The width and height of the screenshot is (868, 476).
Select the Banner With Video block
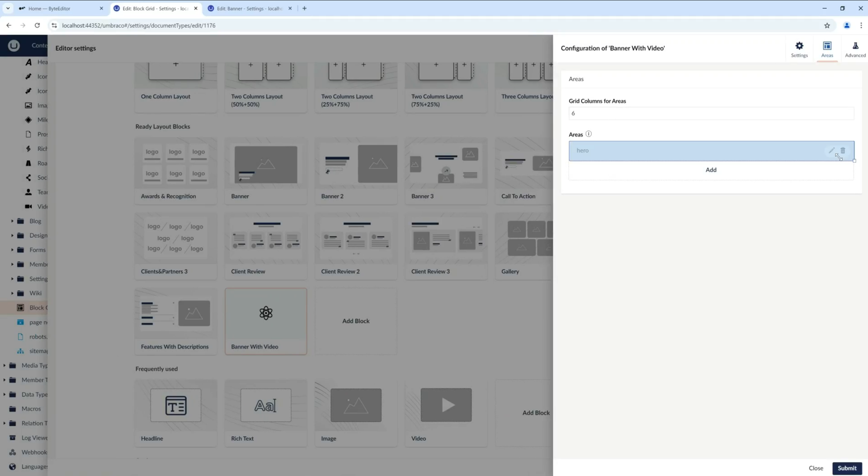[266, 321]
